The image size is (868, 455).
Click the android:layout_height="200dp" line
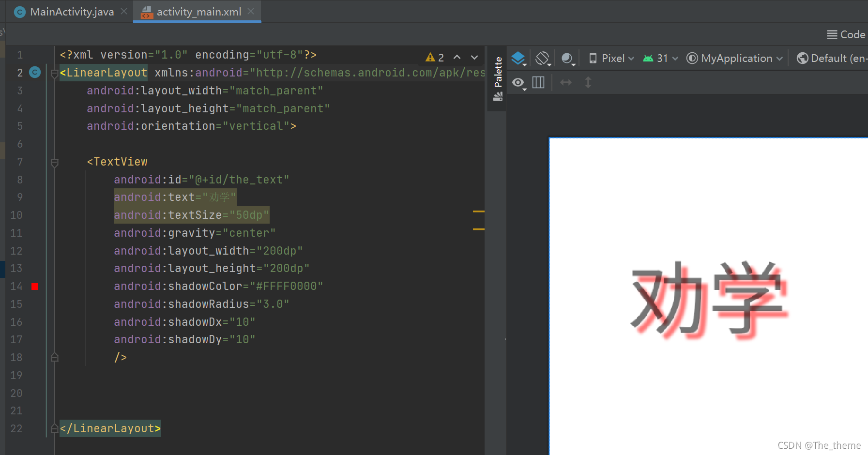pyautogui.click(x=212, y=268)
